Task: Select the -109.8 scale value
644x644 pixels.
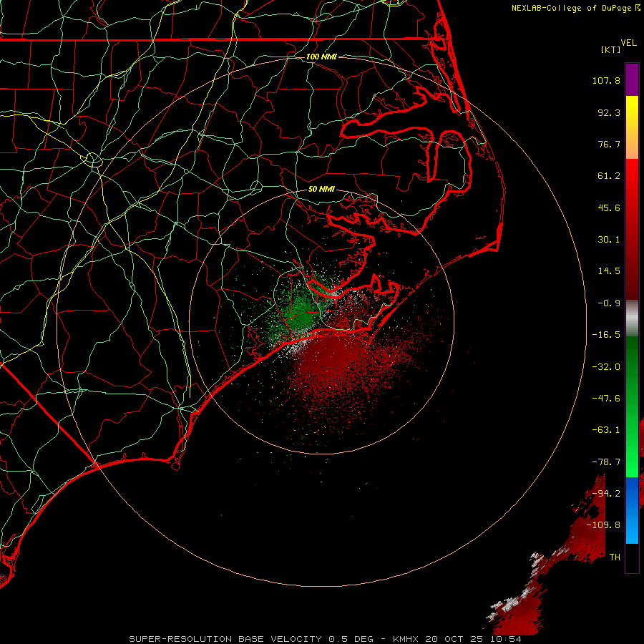Action: pyautogui.click(x=603, y=525)
